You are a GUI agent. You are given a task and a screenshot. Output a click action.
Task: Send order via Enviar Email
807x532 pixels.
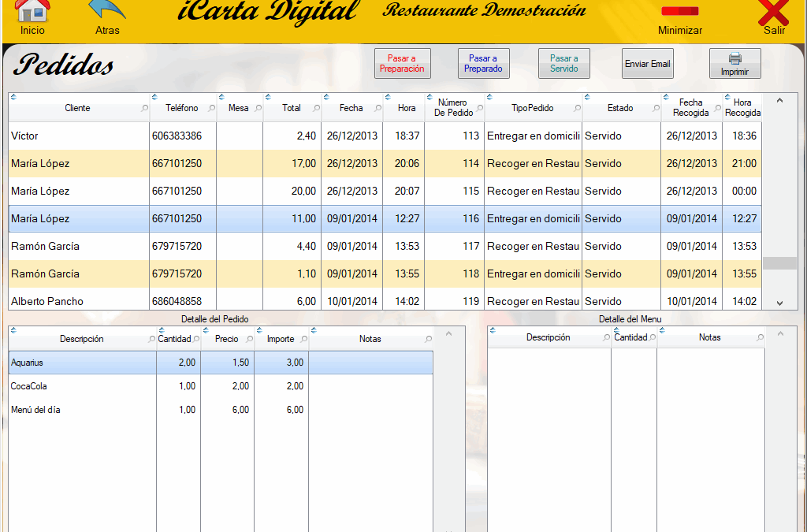[x=648, y=64]
